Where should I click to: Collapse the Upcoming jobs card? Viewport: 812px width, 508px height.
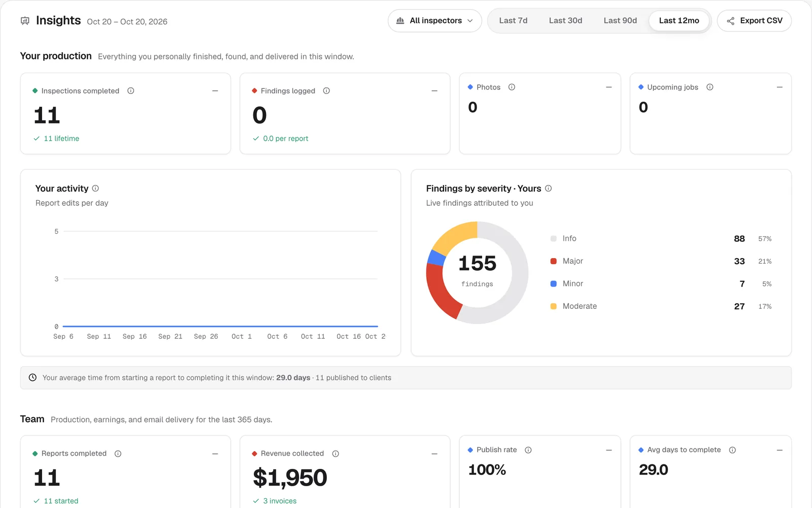tap(780, 87)
